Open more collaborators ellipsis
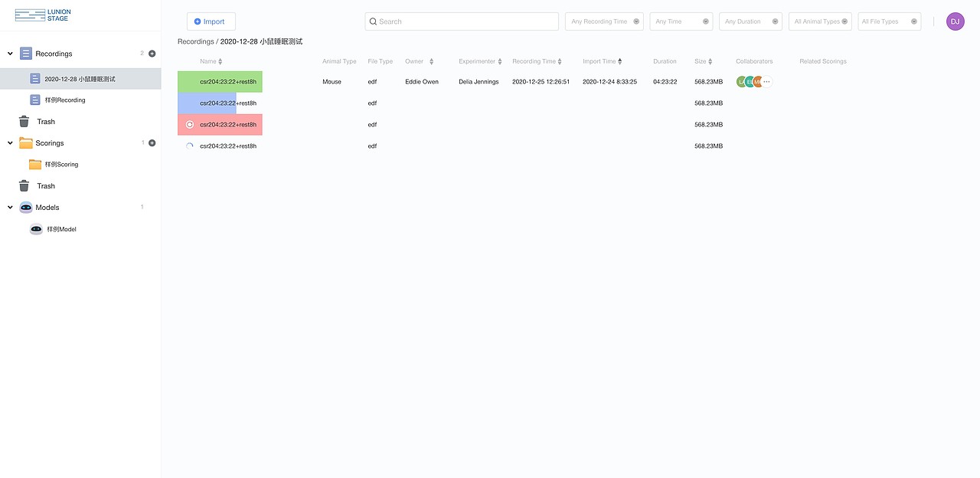The height and width of the screenshot is (478, 980). [x=767, y=82]
